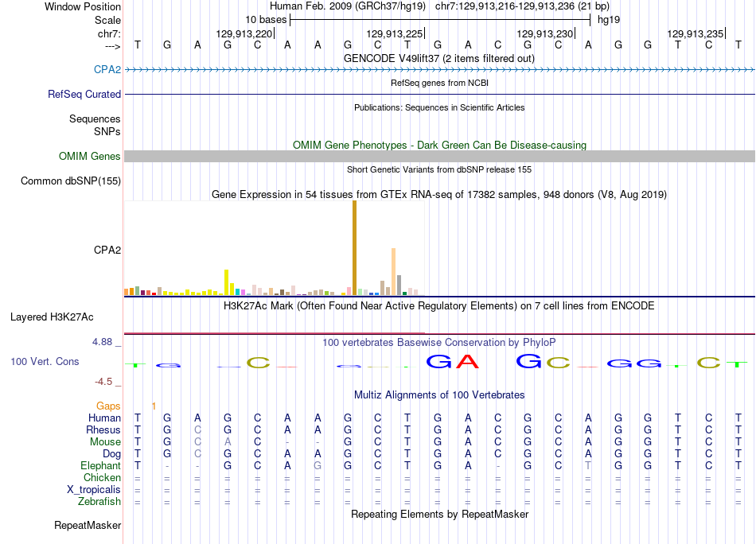The width and height of the screenshot is (756, 544).
Task: Click the Human Feb. 2009 (GRCh37/hg19) assembly title
Action: coord(347,6)
